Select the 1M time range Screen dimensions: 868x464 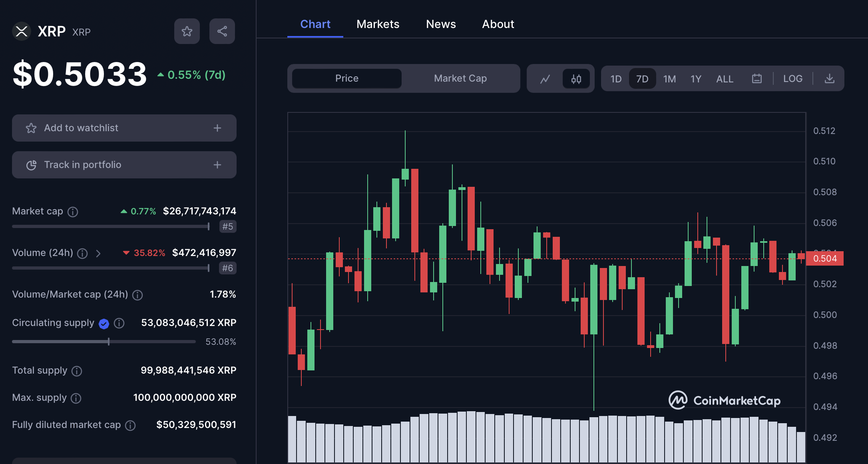pyautogui.click(x=669, y=79)
